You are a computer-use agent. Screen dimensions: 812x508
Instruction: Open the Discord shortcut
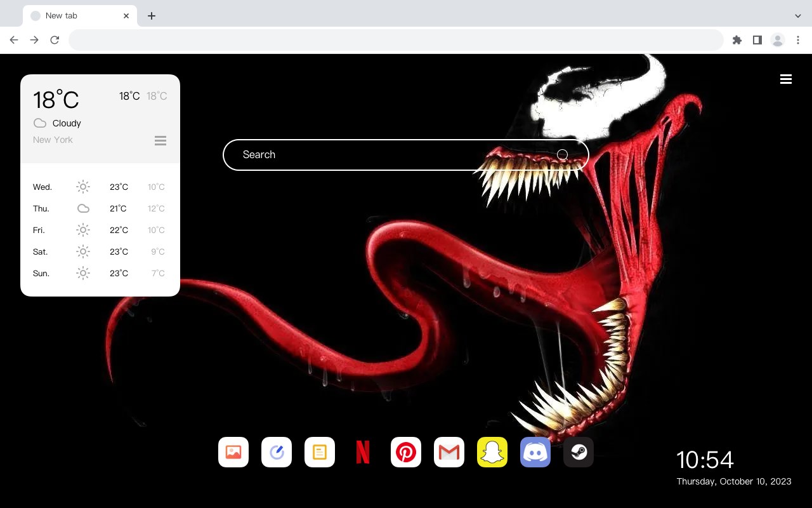(535, 452)
